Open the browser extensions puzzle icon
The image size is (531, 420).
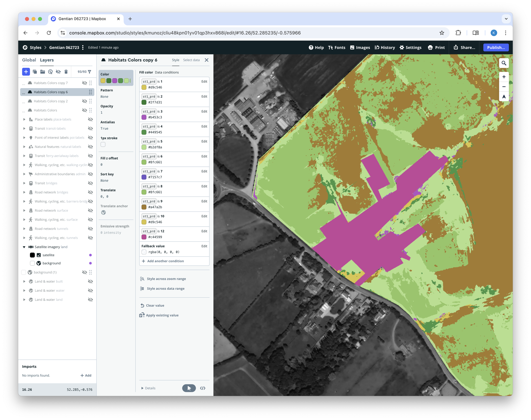click(458, 33)
